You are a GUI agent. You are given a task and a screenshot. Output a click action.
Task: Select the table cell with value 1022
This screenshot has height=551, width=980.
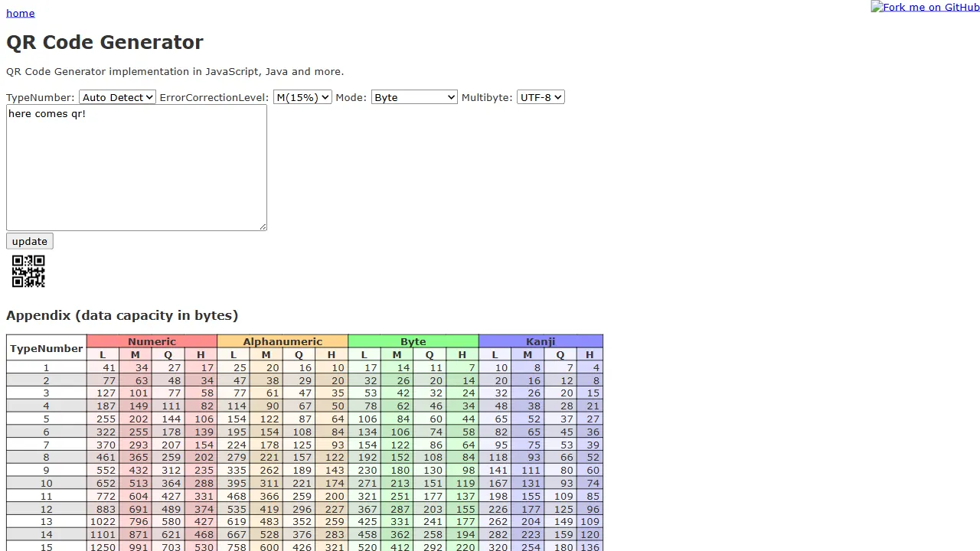(103, 522)
